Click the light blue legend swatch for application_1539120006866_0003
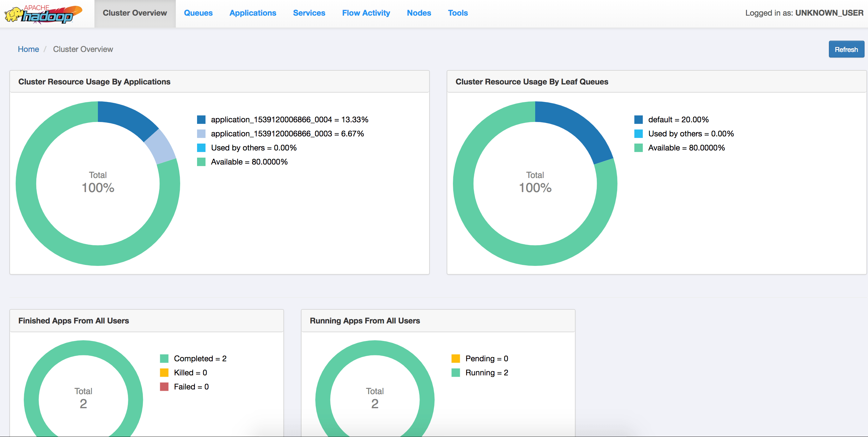This screenshot has width=868, height=437. [201, 134]
